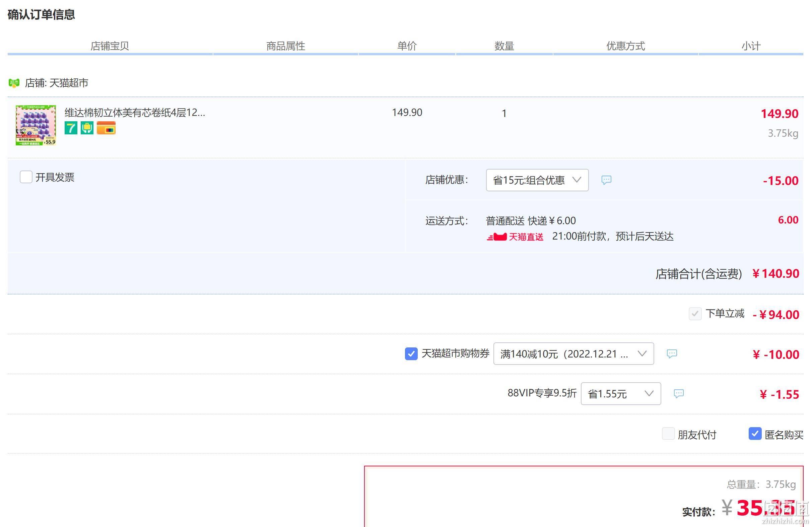This screenshot has height=527, width=812.
Task: Click the 确认订单信息 page heading
Action: [x=41, y=15]
